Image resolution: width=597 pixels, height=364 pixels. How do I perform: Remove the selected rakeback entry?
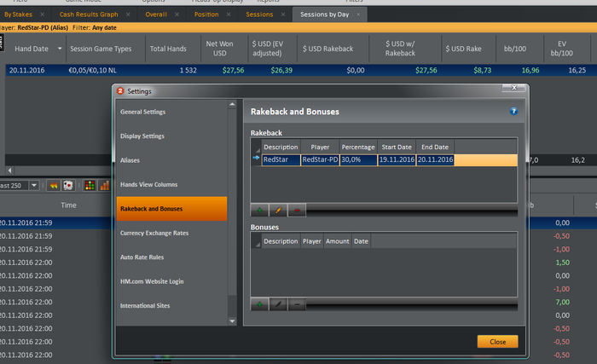coord(297,211)
